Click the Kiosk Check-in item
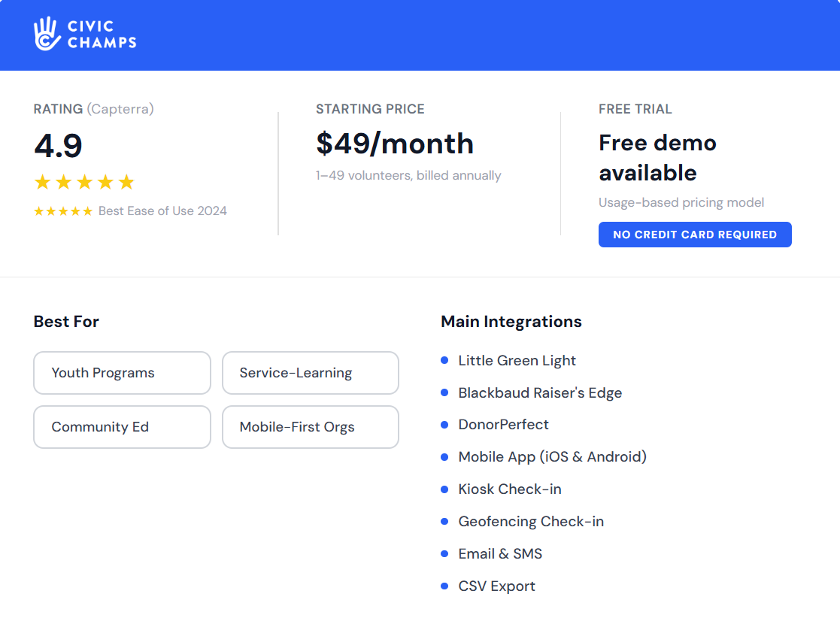This screenshot has width=840, height=624. 509,489
